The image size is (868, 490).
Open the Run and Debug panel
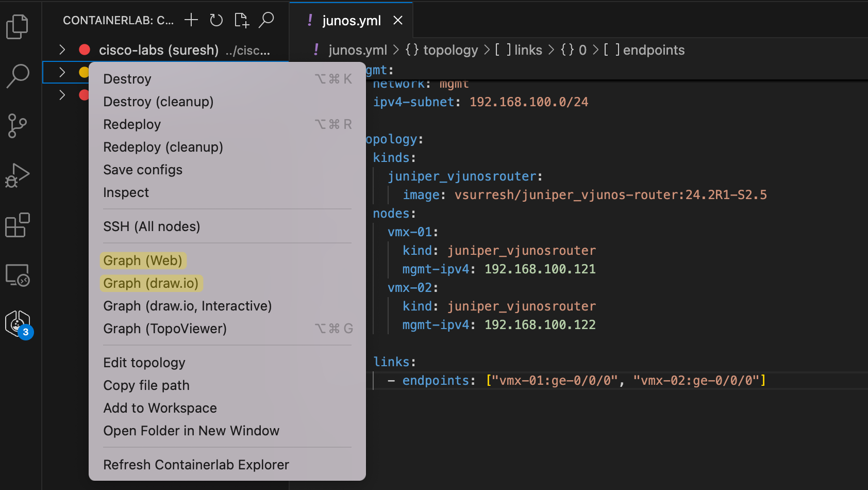(x=18, y=175)
